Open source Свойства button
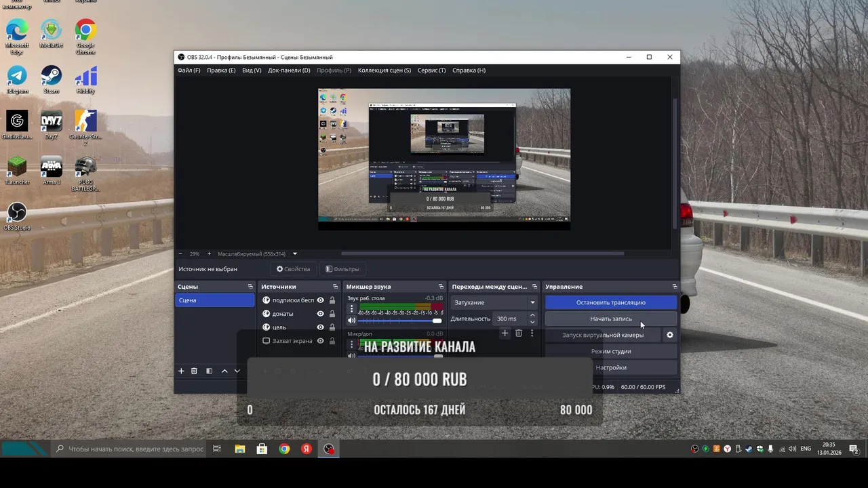This screenshot has height=488, width=868. pyautogui.click(x=293, y=269)
